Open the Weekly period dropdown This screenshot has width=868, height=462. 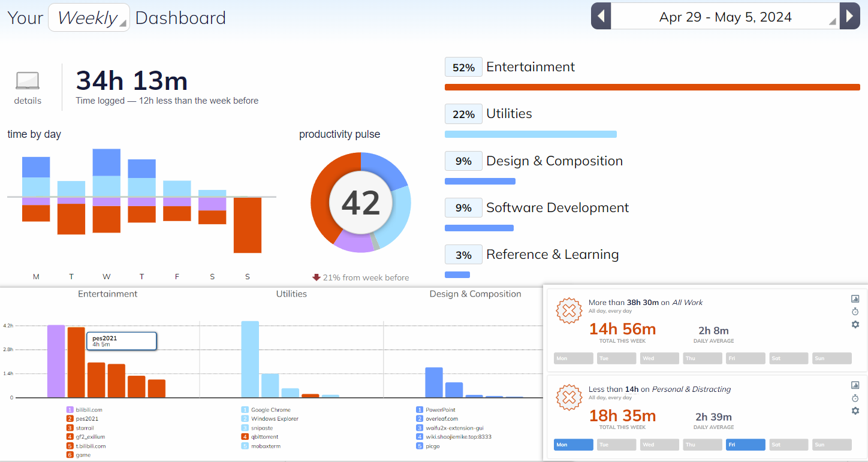click(89, 18)
